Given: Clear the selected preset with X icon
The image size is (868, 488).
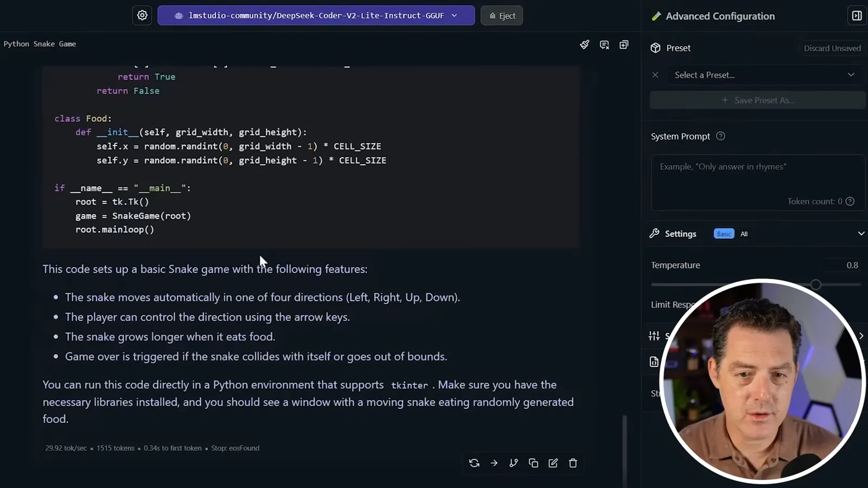Looking at the screenshot, I should click(x=655, y=75).
